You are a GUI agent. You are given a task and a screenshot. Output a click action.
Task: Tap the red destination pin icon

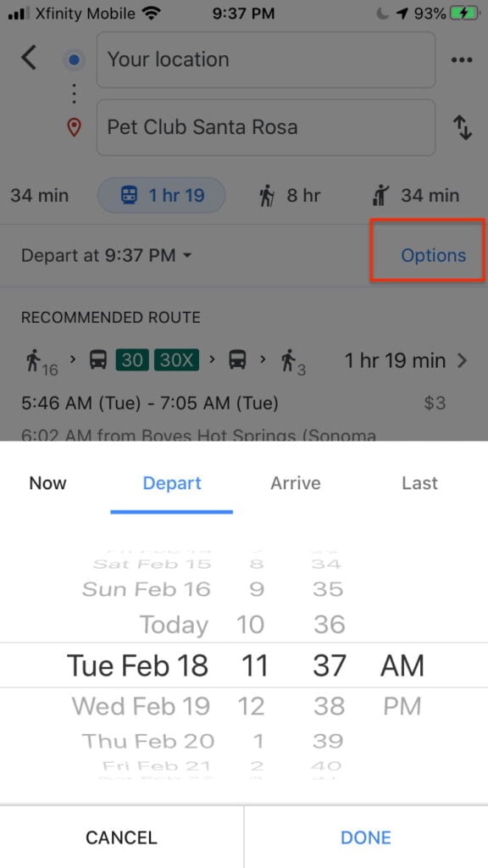[x=74, y=128]
